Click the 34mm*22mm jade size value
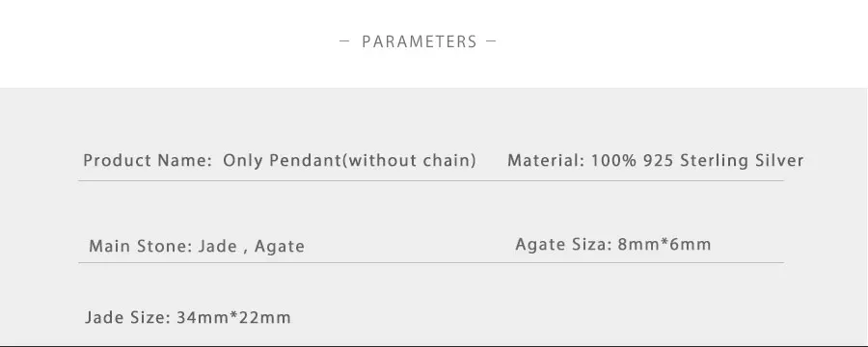This screenshot has width=868, height=347. coord(233,318)
